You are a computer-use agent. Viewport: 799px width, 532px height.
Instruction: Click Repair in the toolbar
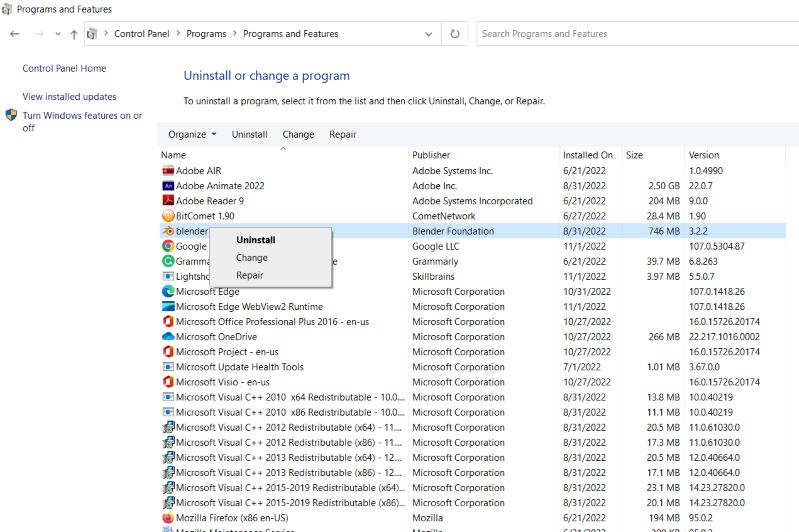coord(342,135)
